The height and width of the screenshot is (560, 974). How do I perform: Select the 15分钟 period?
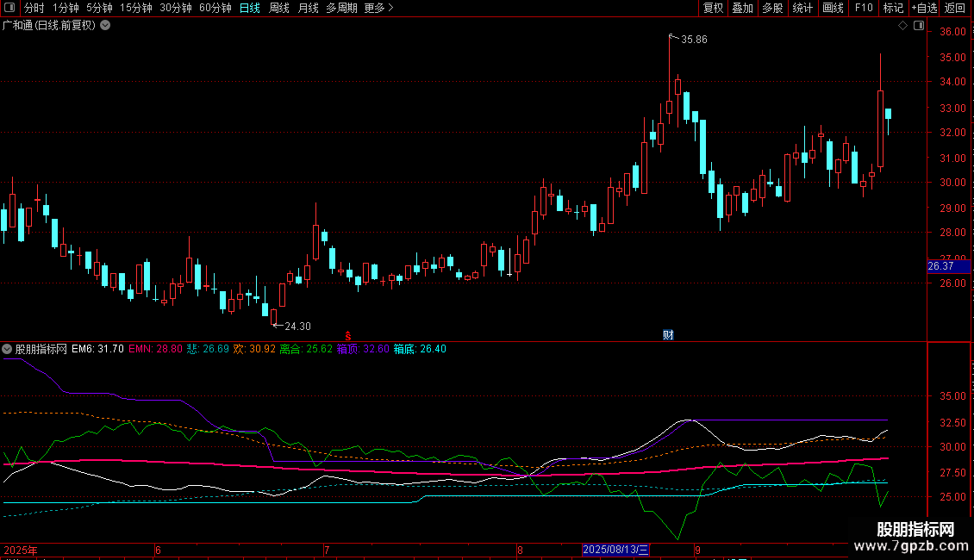136,8
